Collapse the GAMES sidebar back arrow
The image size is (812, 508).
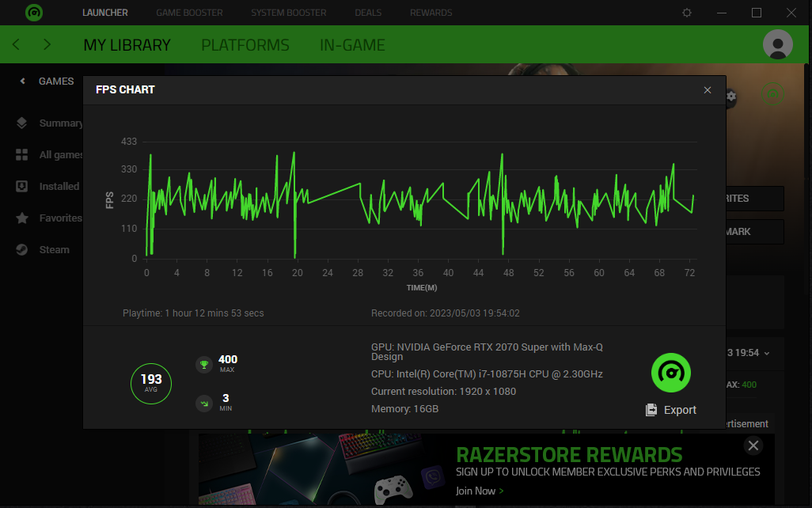[22, 81]
